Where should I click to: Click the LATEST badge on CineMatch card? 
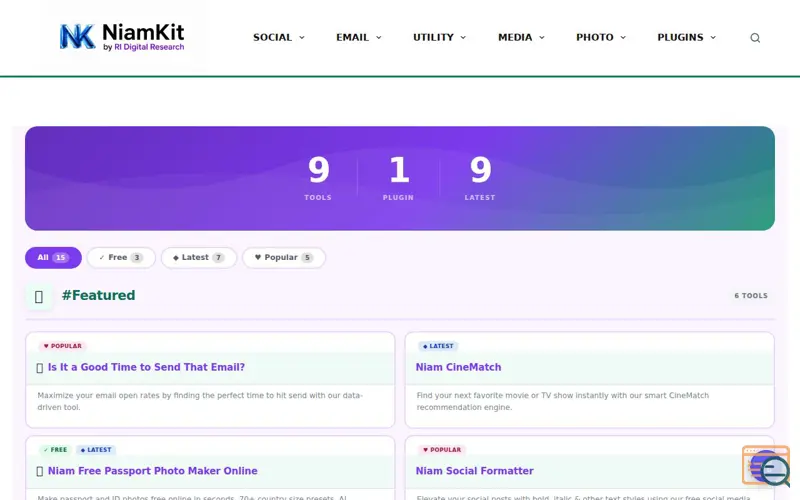tap(438, 346)
